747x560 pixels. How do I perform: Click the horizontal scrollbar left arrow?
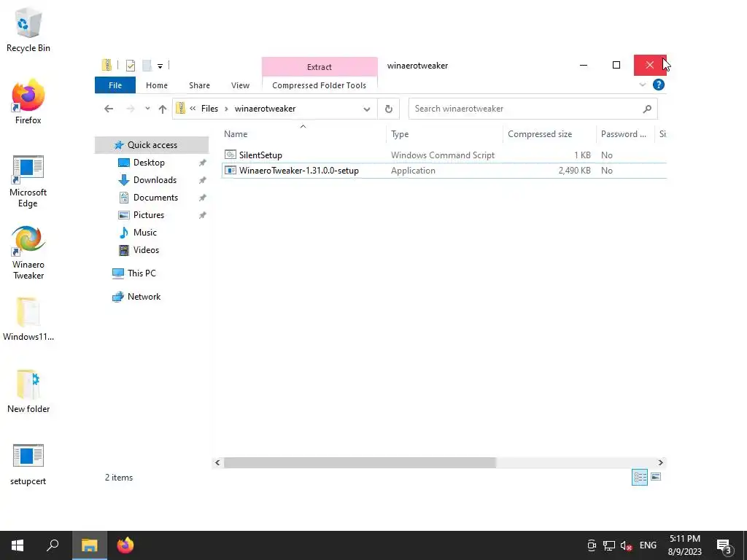click(x=217, y=462)
